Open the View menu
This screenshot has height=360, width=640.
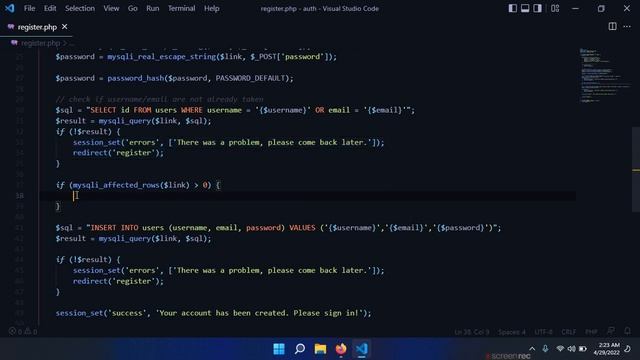pyautogui.click(x=111, y=8)
